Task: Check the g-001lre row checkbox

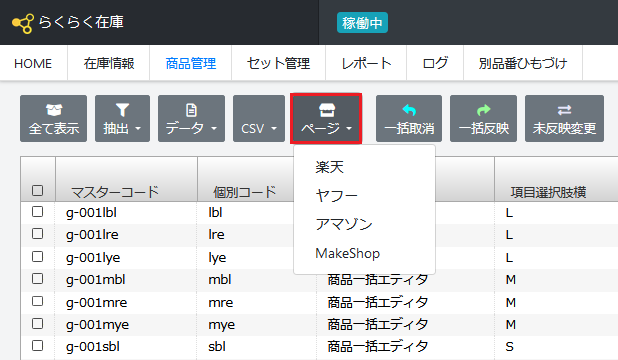Action: (x=37, y=234)
